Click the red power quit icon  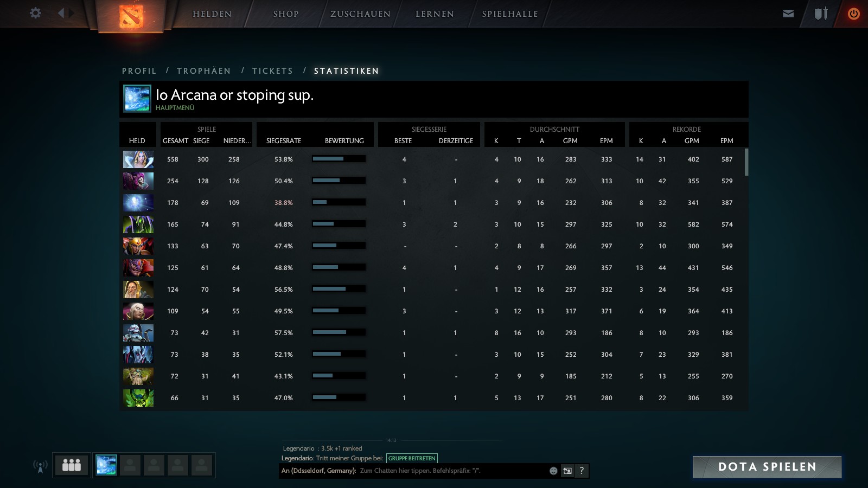(853, 14)
